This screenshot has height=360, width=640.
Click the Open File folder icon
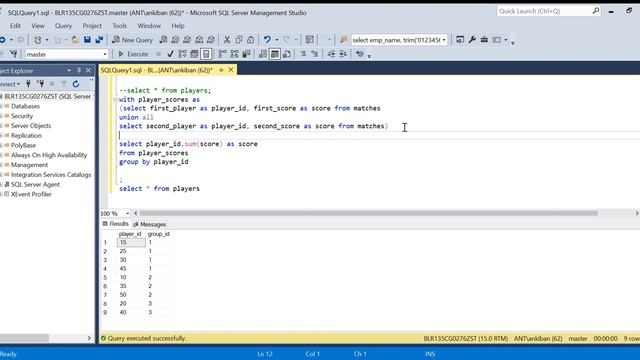pyautogui.click(x=75, y=40)
